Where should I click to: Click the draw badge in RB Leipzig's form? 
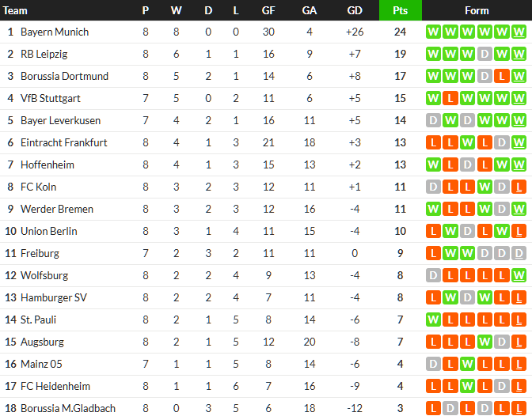point(484,55)
